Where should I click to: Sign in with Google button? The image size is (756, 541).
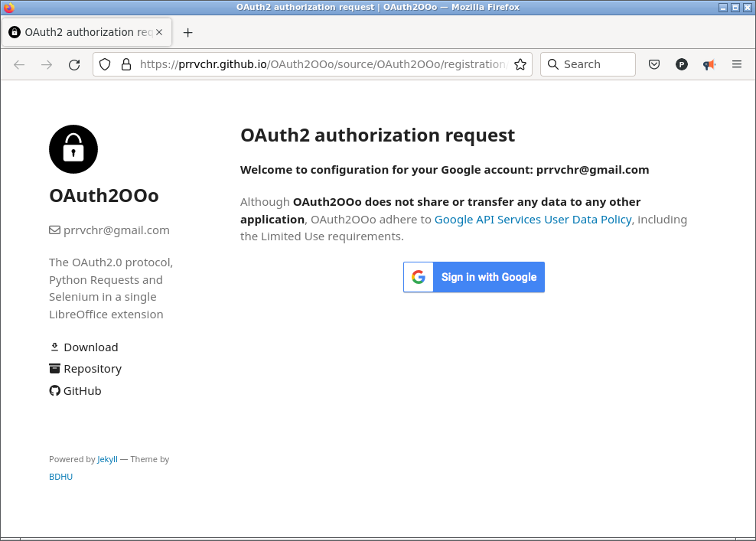point(474,277)
